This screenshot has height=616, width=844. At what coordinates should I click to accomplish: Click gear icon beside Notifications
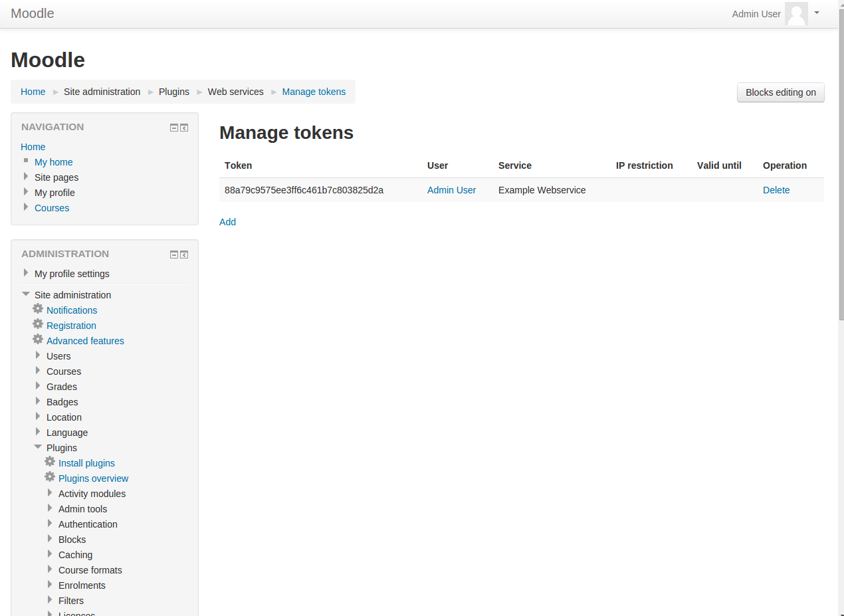[38, 309]
